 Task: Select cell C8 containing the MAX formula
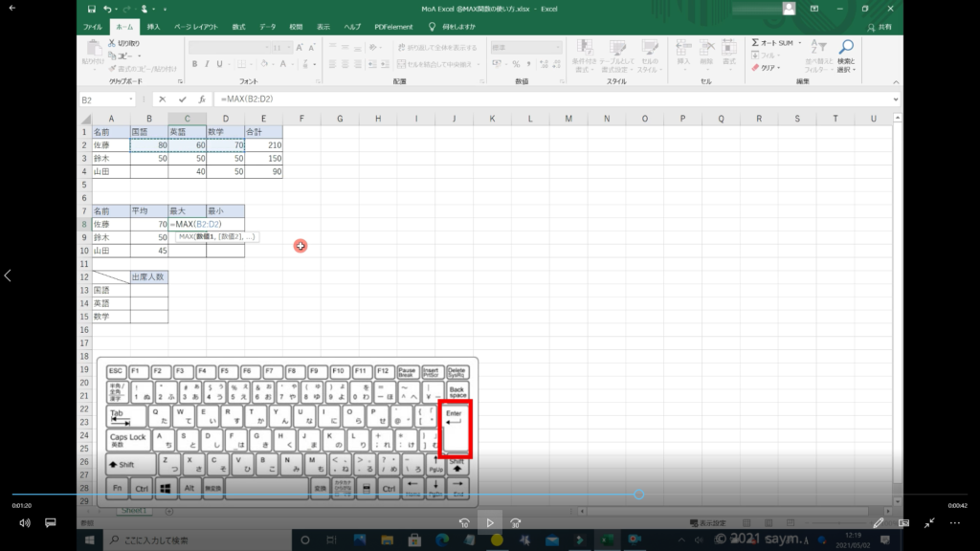[x=187, y=224]
